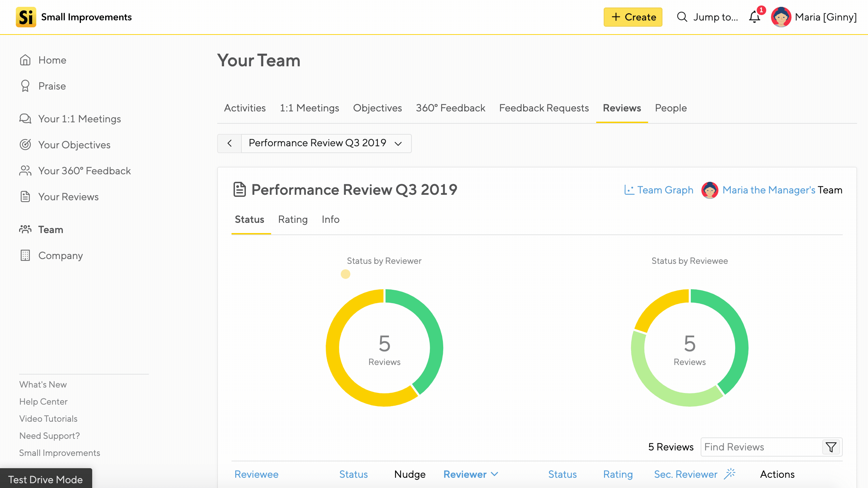Open Help Center link

click(43, 402)
